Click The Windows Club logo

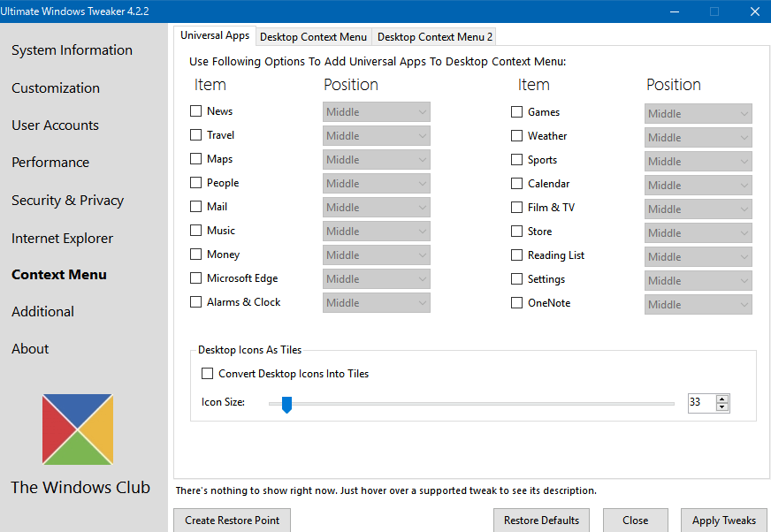(x=78, y=429)
